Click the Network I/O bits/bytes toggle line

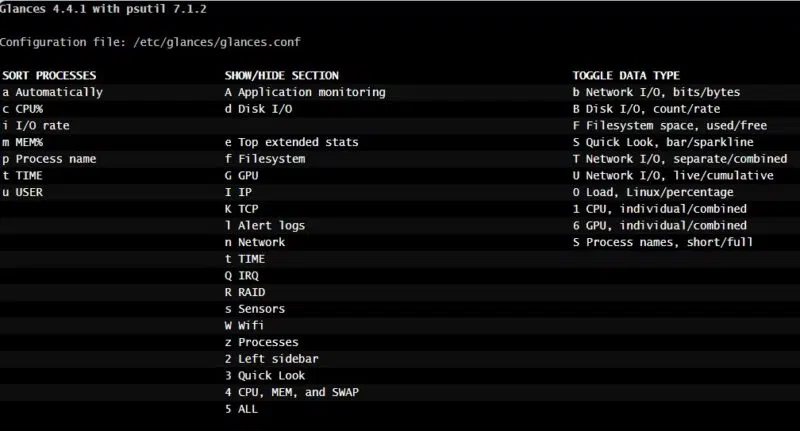(663, 92)
